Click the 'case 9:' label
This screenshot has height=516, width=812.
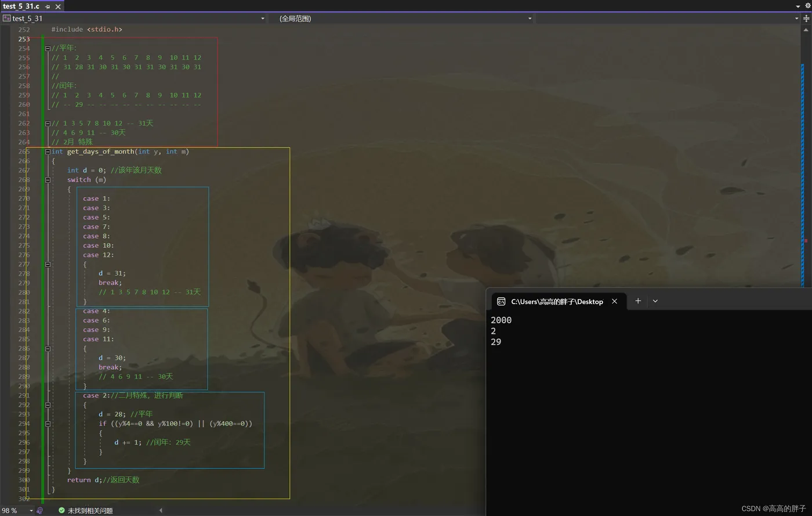[96, 330]
